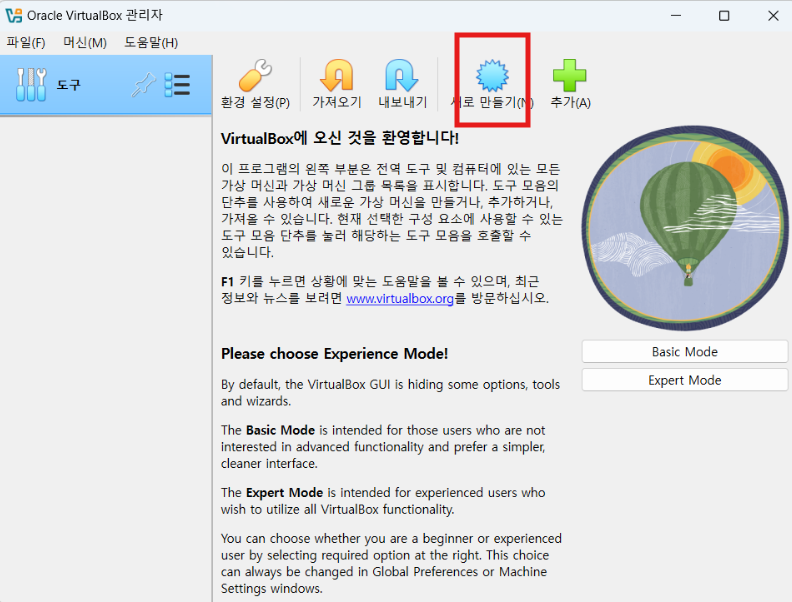Viewport: 792px width, 602px height.
Task: Create a new machine with 새로 만들기
Action: click(492, 84)
